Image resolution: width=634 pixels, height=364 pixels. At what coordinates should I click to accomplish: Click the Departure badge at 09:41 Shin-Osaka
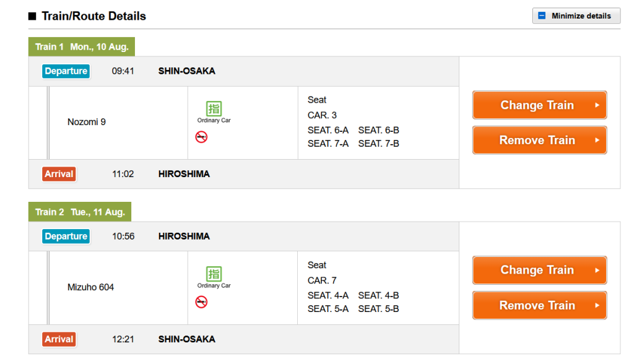66,71
